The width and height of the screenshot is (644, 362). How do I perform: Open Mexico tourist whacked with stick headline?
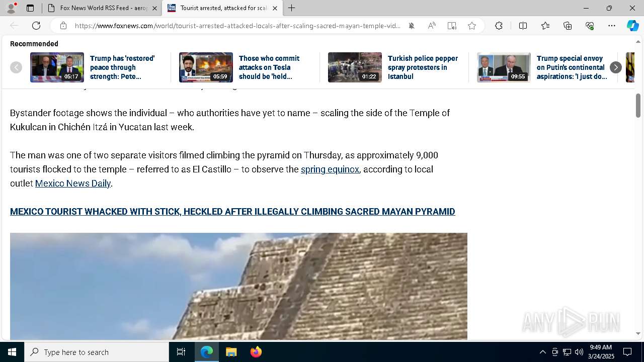(232, 212)
